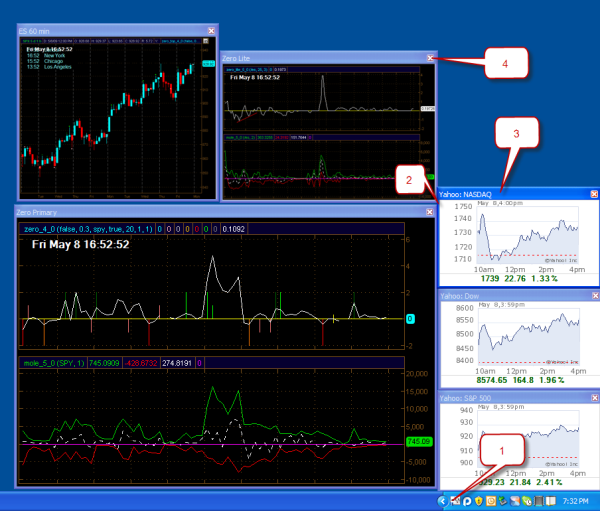Click the green tray icon with clock
The image size is (600, 511).
click(526, 501)
